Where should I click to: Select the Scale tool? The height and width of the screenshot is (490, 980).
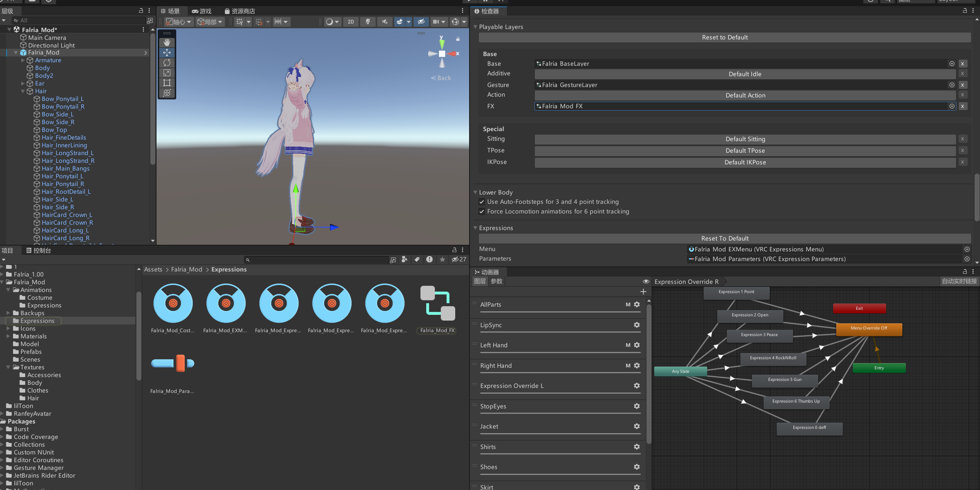pyautogui.click(x=167, y=72)
